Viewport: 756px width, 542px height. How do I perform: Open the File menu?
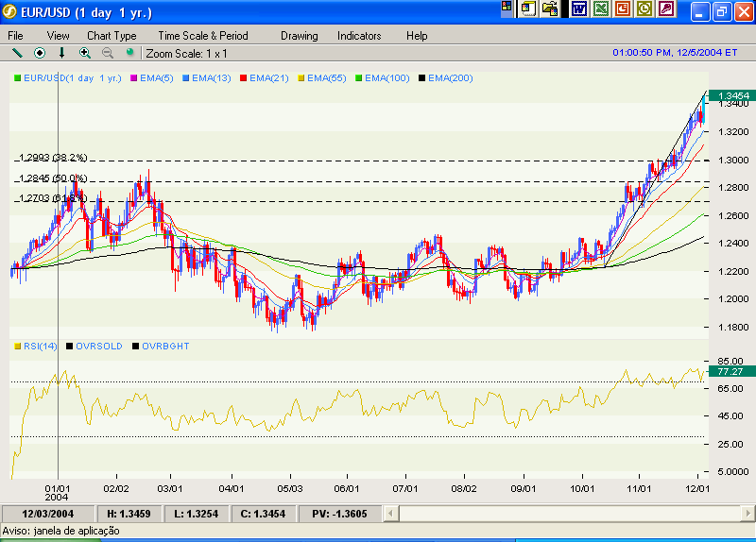pos(16,36)
